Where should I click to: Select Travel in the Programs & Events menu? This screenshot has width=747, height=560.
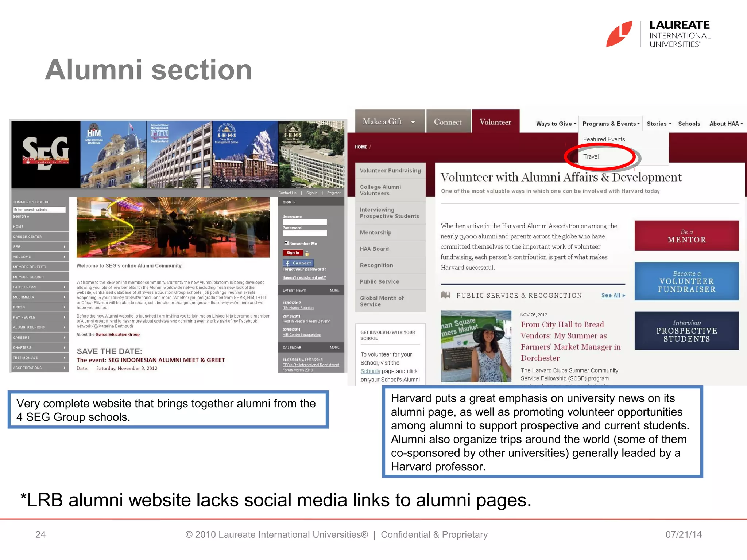(x=591, y=156)
